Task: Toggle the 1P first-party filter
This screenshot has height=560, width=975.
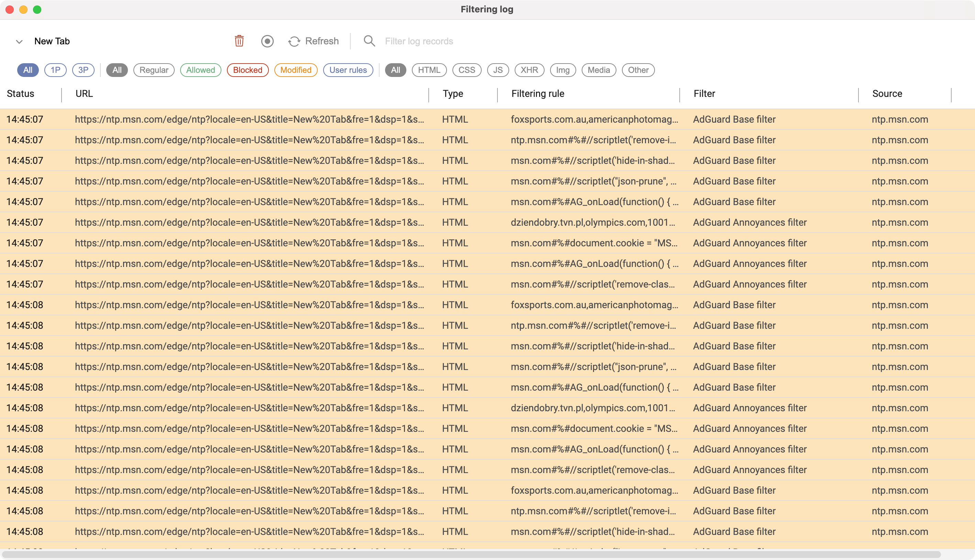Action: point(55,70)
